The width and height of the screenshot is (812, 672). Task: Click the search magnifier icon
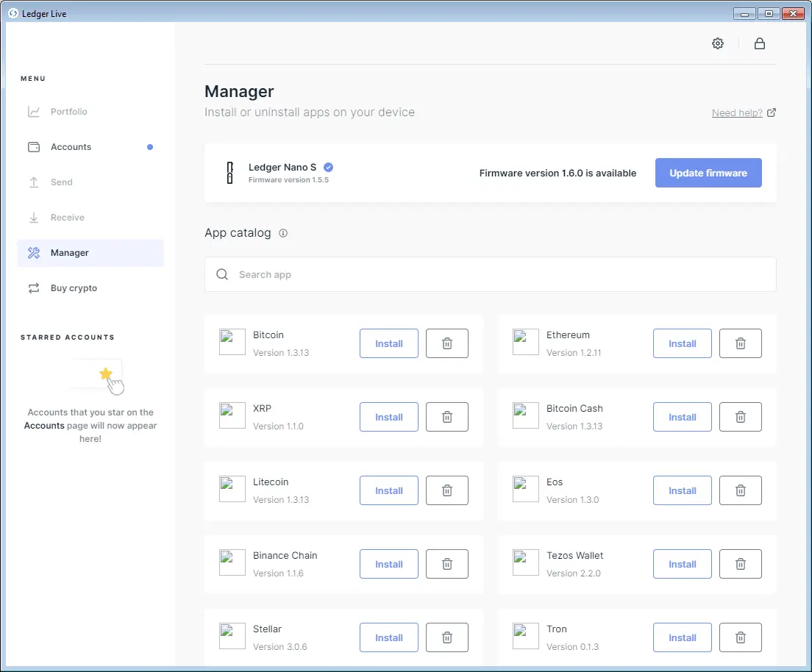coord(222,274)
